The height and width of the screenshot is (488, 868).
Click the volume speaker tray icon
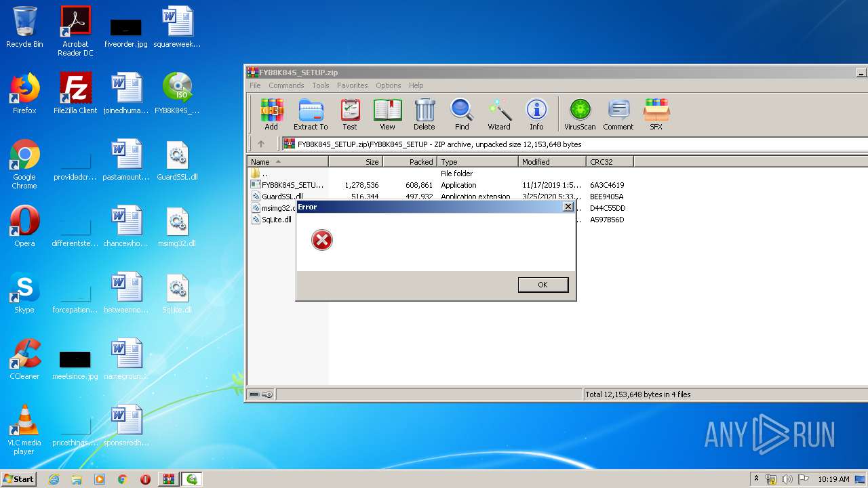pos(787,479)
